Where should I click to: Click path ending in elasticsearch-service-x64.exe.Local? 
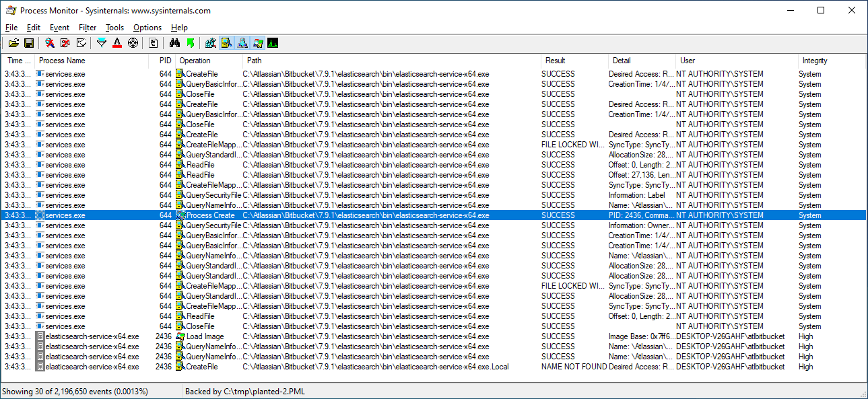click(x=376, y=367)
